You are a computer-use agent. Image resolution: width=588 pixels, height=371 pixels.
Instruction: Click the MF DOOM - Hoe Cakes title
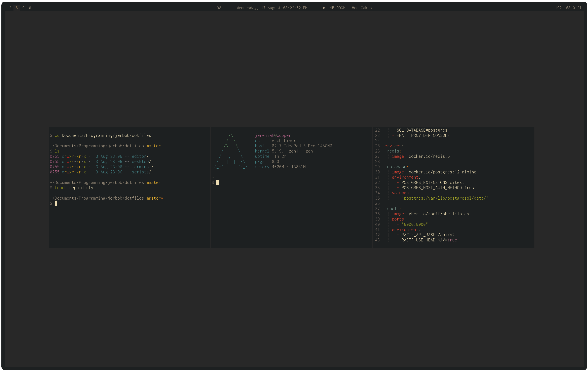pos(350,8)
